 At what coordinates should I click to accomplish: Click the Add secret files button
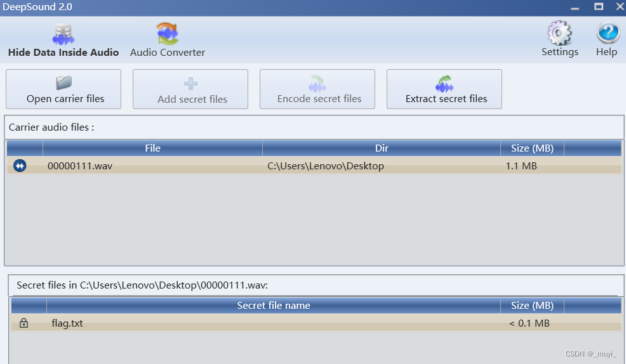pyautogui.click(x=190, y=89)
